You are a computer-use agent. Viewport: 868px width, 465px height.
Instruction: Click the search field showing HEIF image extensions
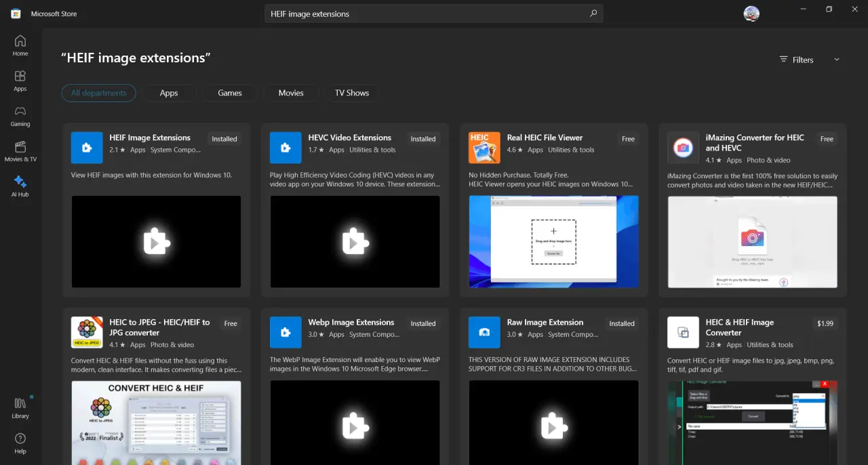[434, 13]
